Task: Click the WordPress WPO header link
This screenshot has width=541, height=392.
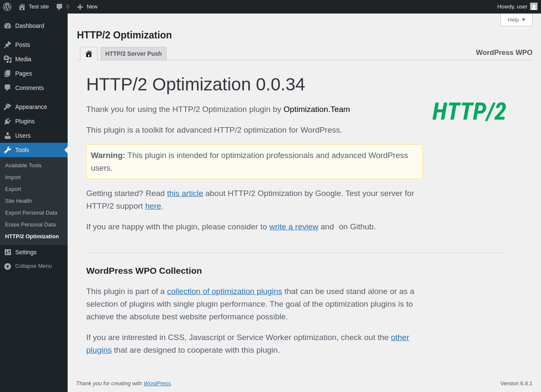Action: pos(504,53)
